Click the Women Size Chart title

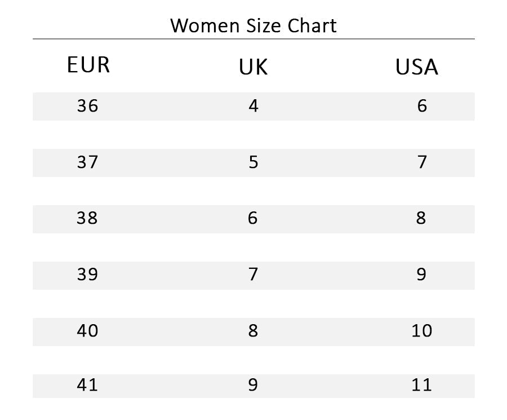click(253, 25)
